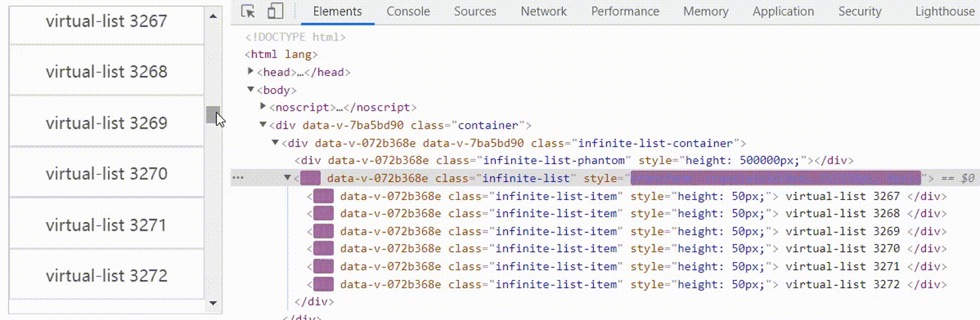Collapse the infinite-list-container div node
The height and width of the screenshot is (320, 980).
(275, 143)
